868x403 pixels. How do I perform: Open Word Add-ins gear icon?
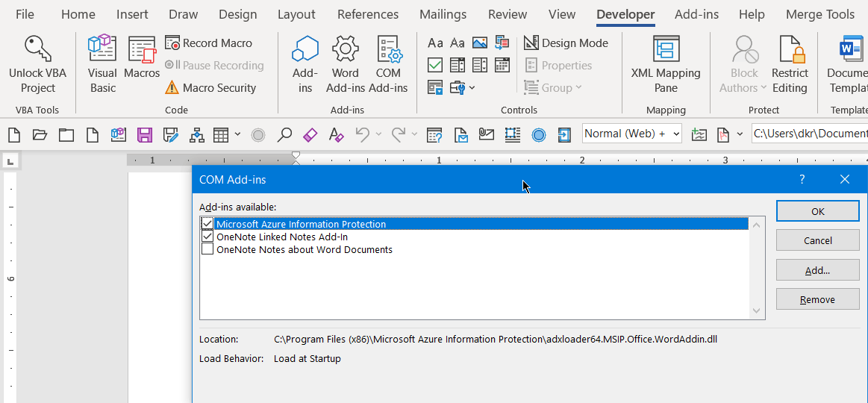(x=346, y=49)
